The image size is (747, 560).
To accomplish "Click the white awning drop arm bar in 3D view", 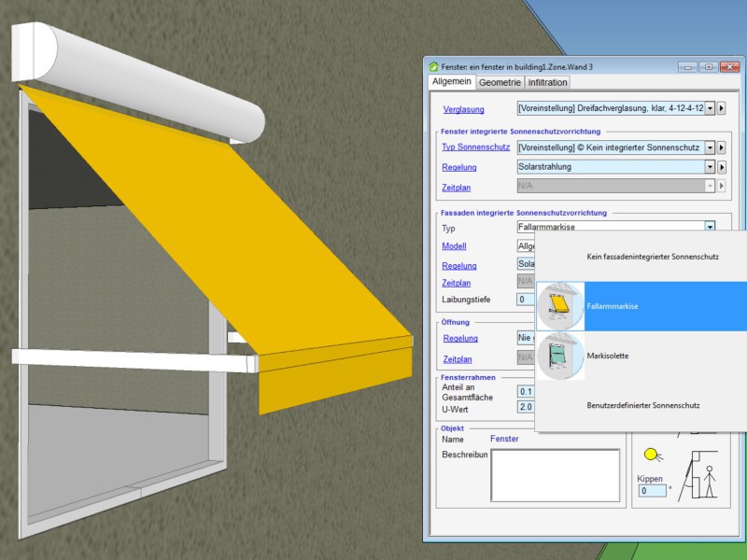I will (134, 360).
